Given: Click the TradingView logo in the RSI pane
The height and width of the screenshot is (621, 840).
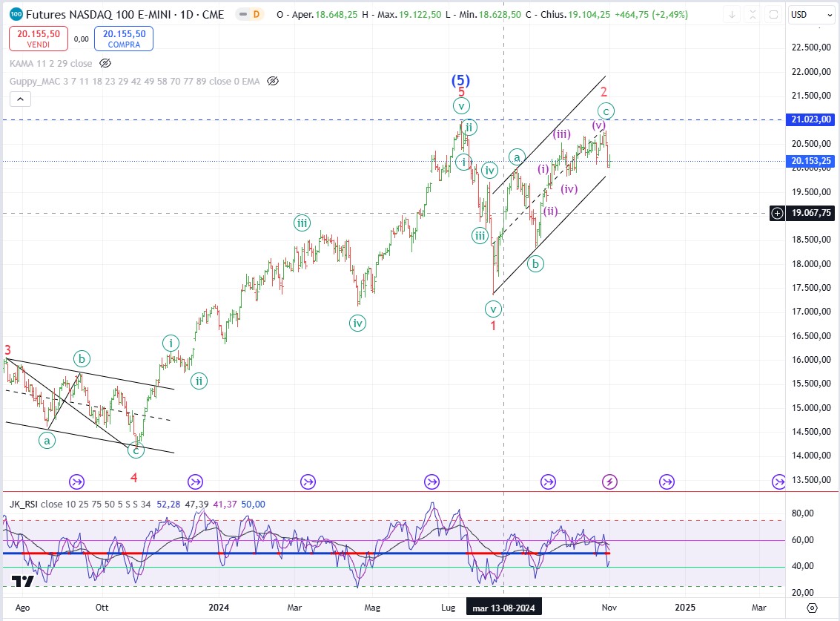Looking at the screenshot, I should 23,582.
